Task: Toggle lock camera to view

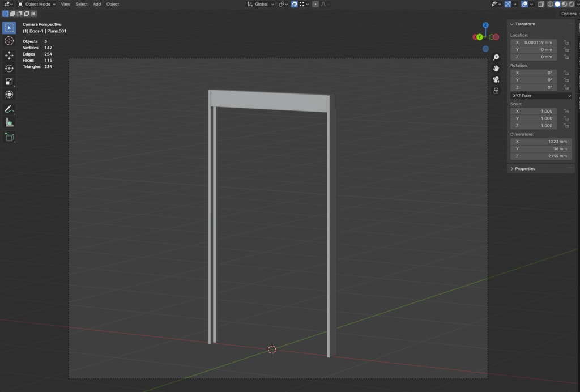Action: [496, 91]
